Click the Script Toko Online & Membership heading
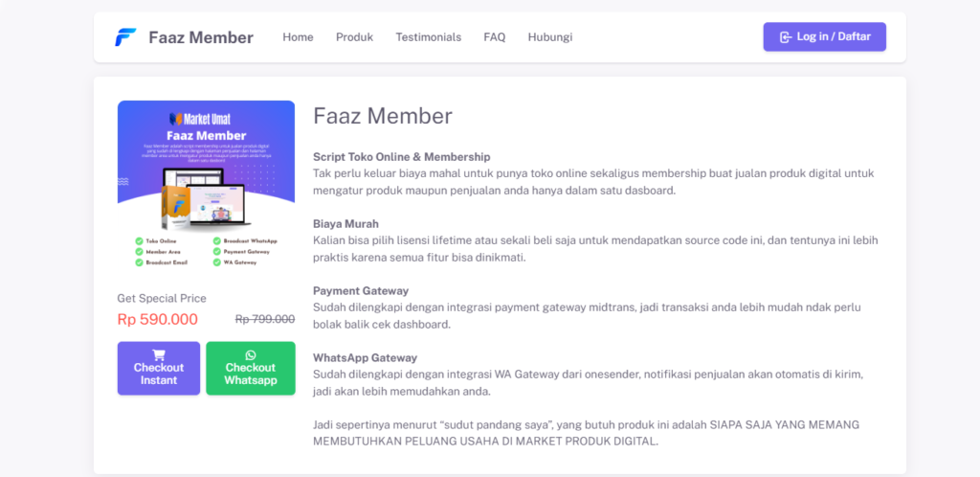 point(401,156)
